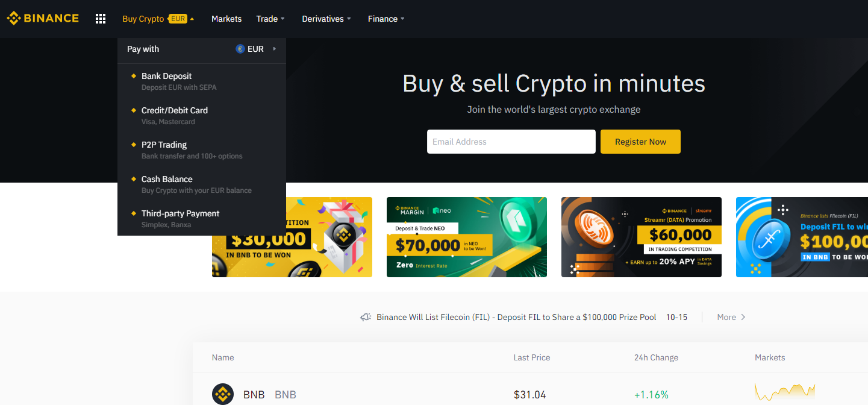Click the euro currency icon

240,49
